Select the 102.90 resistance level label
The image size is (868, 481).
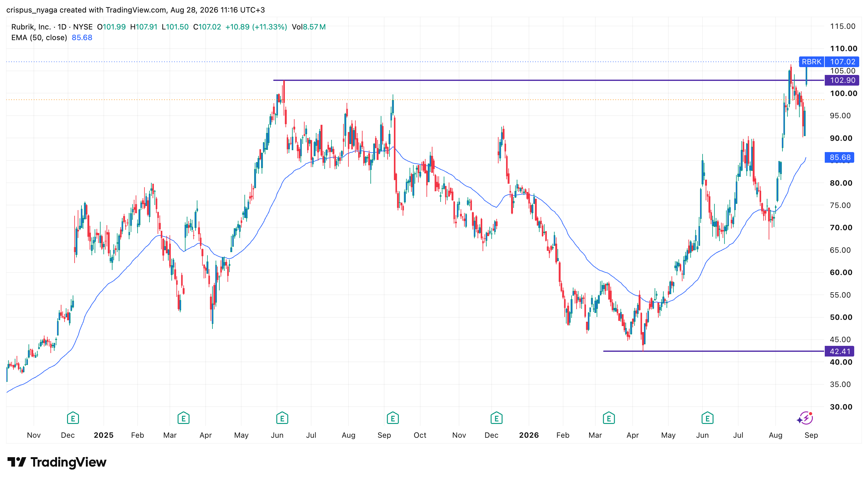tap(842, 80)
